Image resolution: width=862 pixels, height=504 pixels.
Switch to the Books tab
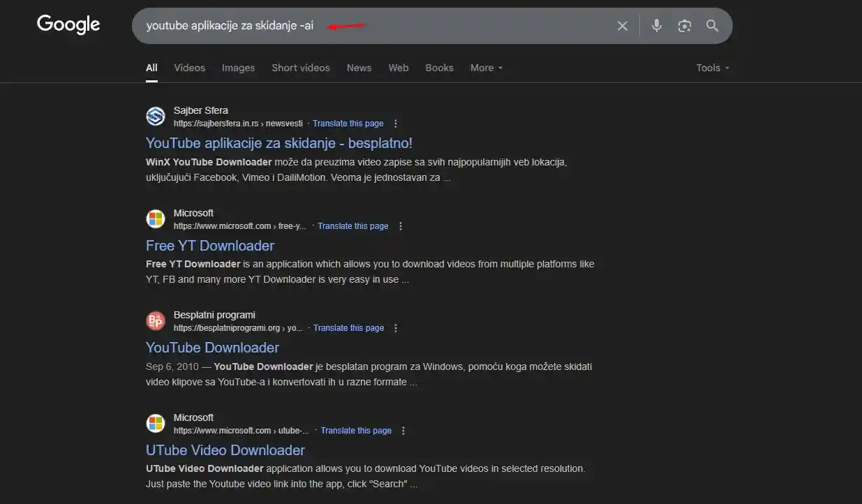click(x=440, y=68)
